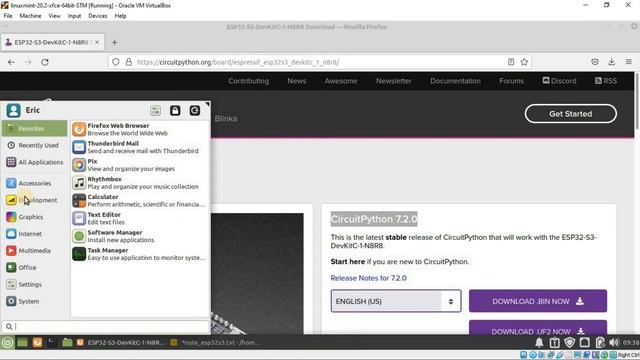Open the terminal launcher in the panel

[x=52, y=342]
